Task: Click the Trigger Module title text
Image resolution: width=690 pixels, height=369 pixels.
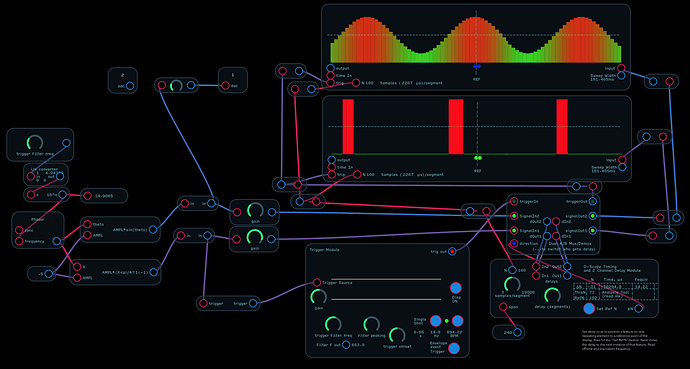Action: click(x=324, y=250)
